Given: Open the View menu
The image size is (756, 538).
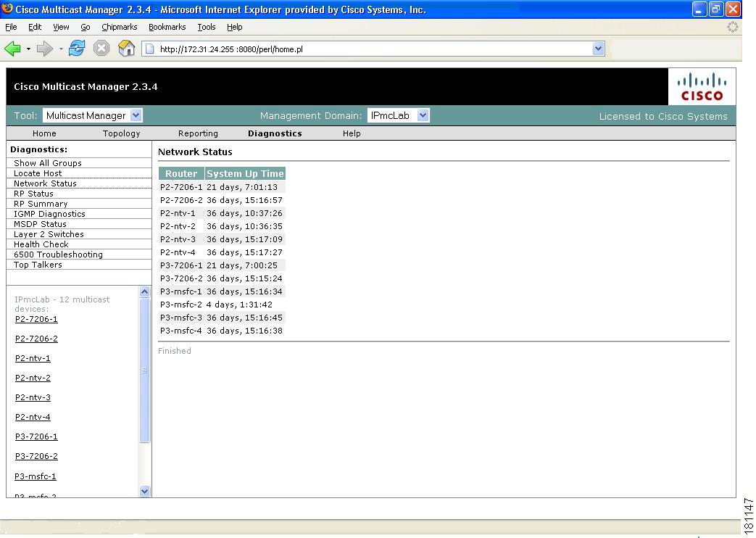Looking at the screenshot, I should coord(61,27).
